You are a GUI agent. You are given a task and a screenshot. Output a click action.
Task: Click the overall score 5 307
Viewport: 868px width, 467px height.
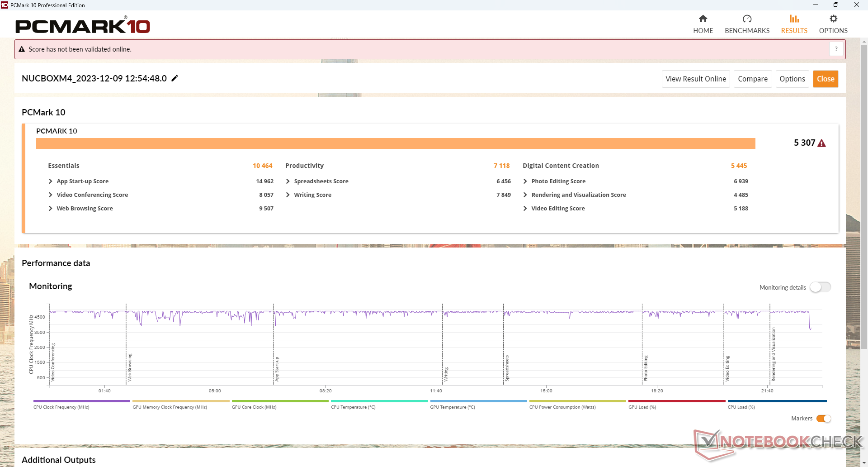coord(805,143)
